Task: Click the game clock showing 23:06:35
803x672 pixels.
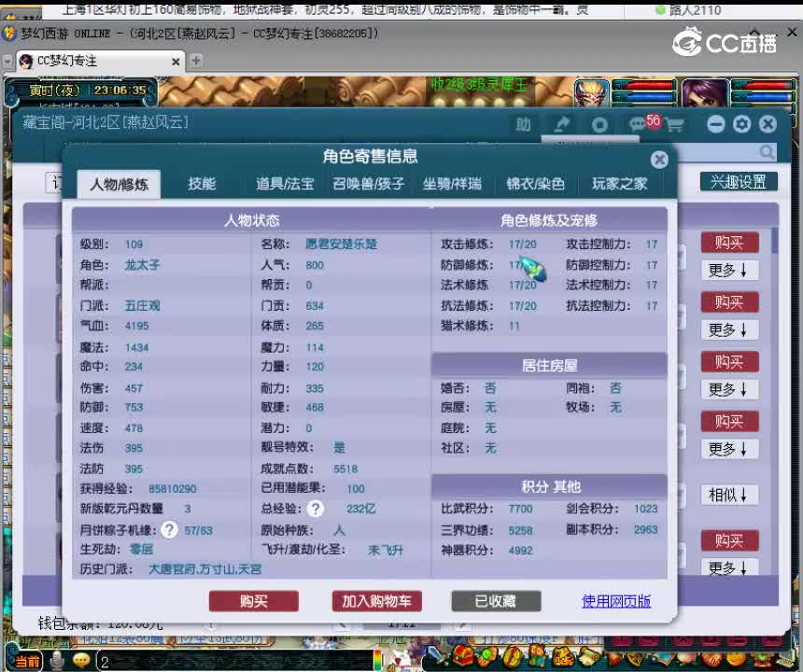Action: [120, 91]
